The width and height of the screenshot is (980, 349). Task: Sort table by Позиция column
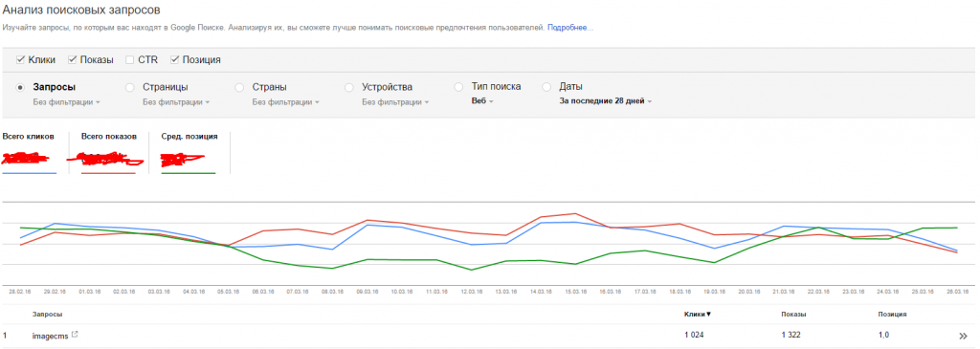coord(893,314)
